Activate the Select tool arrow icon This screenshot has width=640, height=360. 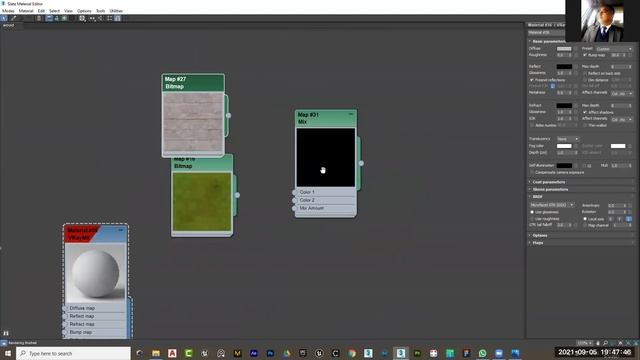click(4, 18)
